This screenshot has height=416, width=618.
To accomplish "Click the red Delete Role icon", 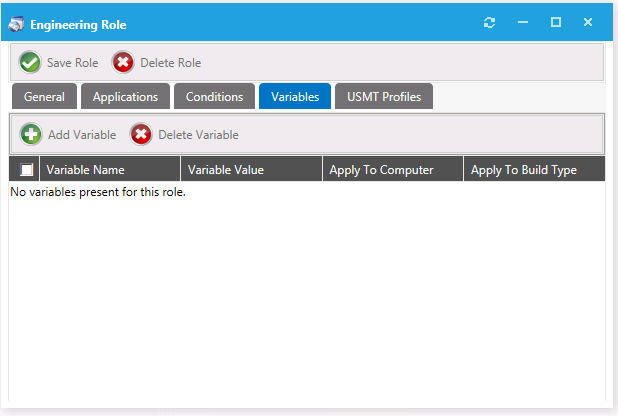I will coord(123,63).
